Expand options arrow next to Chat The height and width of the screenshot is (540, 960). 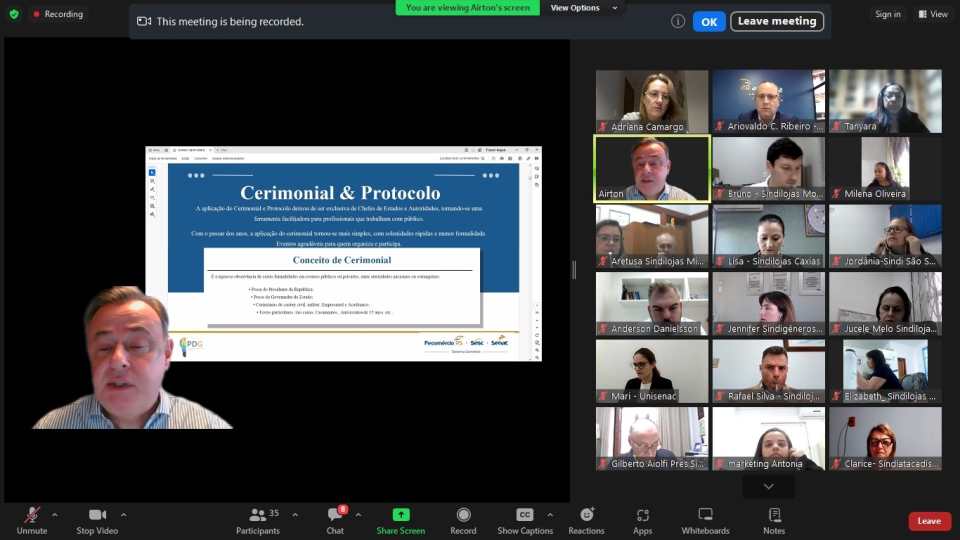point(358,515)
